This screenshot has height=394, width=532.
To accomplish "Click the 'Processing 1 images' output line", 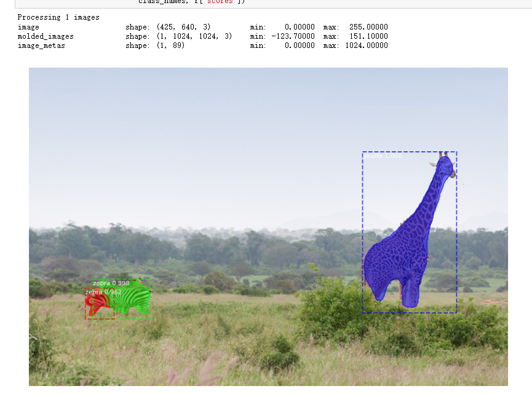I will coord(58,17).
